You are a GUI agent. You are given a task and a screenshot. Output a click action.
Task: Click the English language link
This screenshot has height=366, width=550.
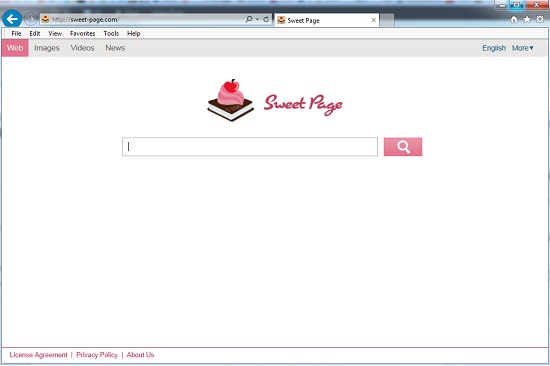point(494,48)
